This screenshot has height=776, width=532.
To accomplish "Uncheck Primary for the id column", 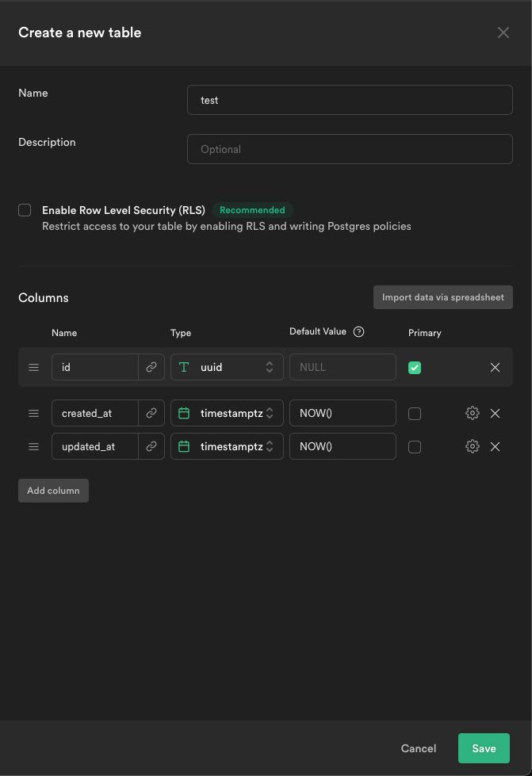I will 415,367.
